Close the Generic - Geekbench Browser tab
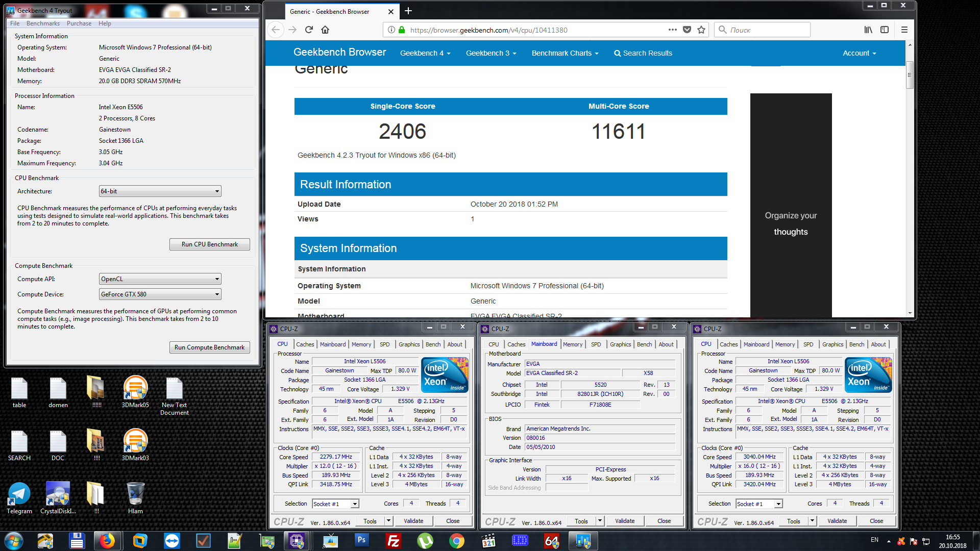 point(391,11)
